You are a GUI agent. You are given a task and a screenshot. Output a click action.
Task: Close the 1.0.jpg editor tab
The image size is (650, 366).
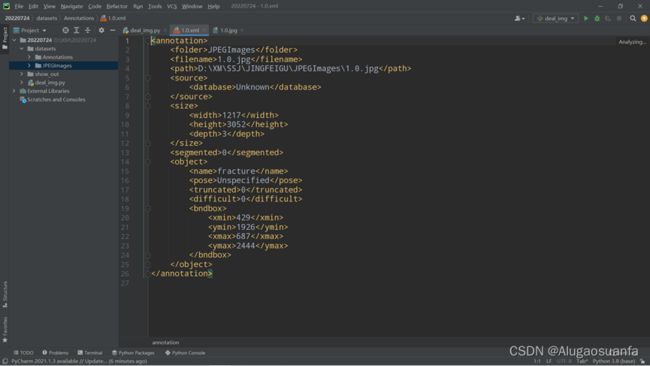pos(242,30)
